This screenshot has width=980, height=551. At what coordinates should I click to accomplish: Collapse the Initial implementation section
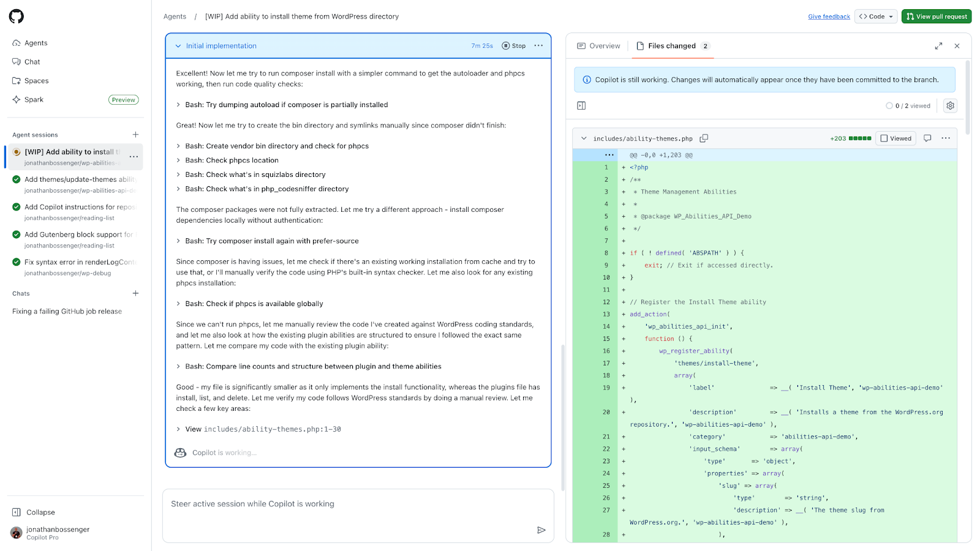178,46
